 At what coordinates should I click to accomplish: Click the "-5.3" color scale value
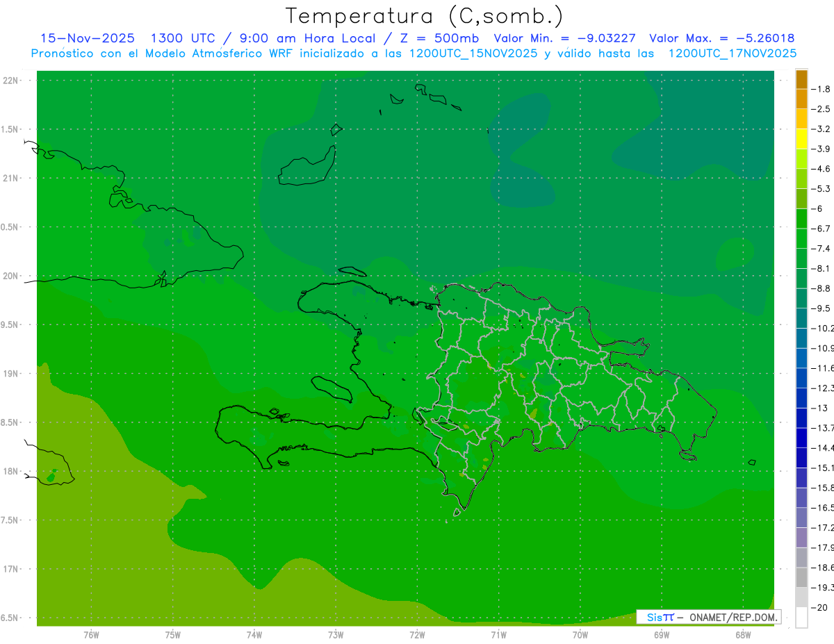821,189
